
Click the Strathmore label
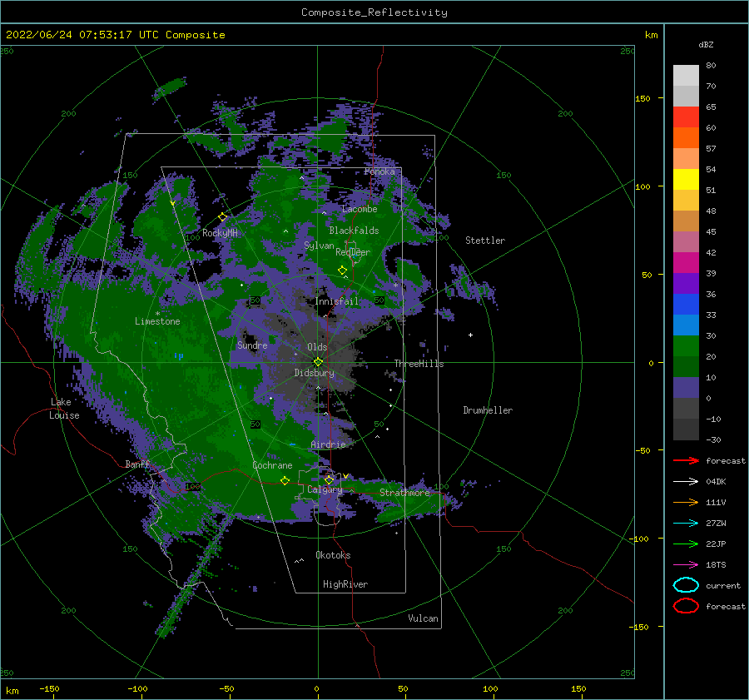pyautogui.click(x=404, y=493)
